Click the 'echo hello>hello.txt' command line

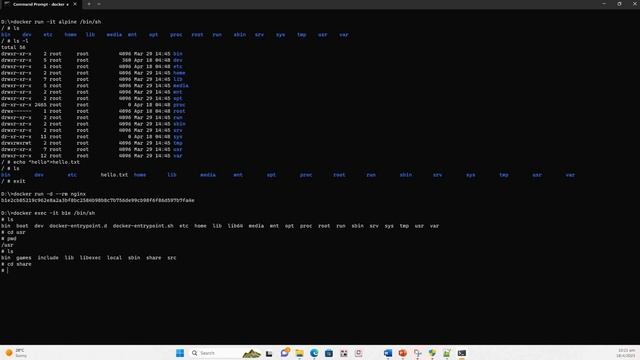(40, 162)
